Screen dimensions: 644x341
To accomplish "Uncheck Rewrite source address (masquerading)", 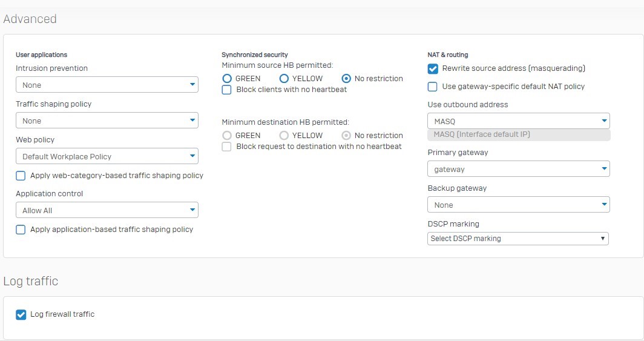I will point(433,68).
